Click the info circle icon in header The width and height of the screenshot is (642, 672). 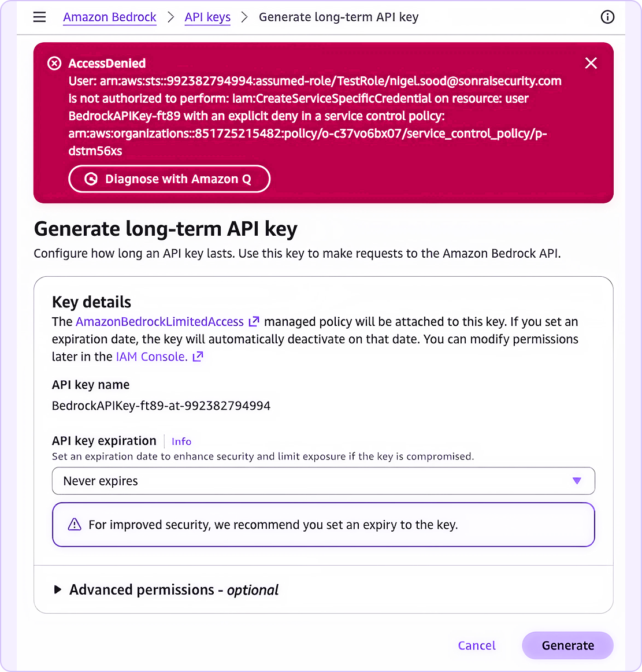607,17
